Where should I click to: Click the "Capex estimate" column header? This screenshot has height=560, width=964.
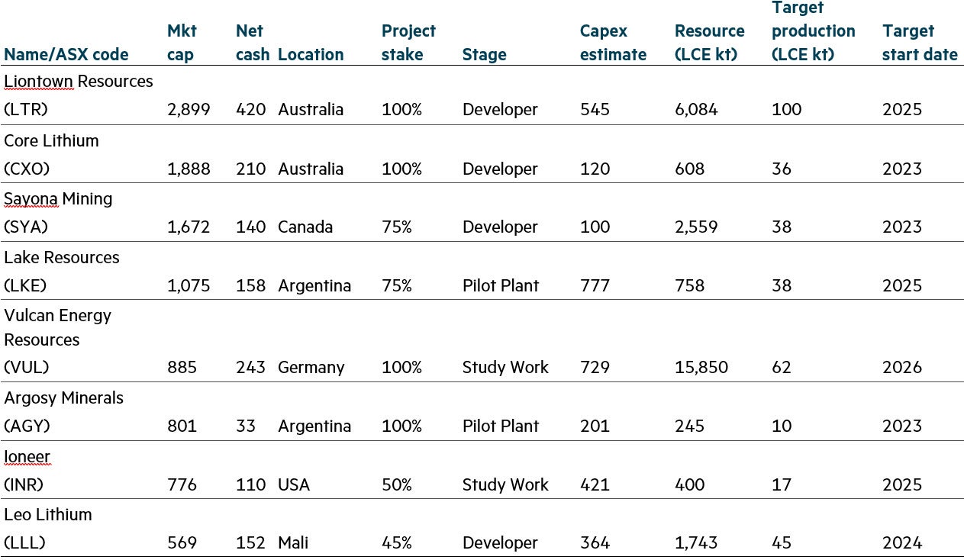(613, 43)
